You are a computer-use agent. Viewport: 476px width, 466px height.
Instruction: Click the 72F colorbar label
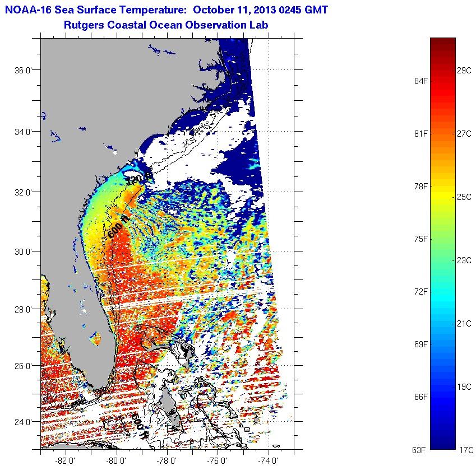pos(420,292)
